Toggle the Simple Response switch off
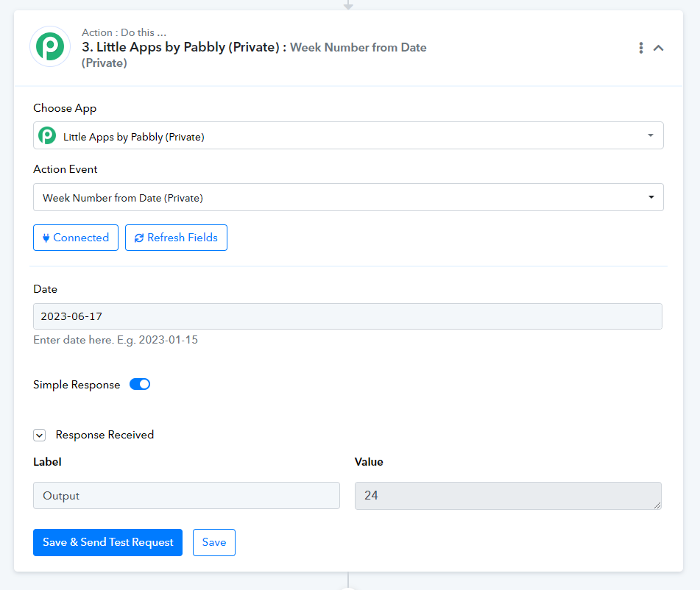The width and height of the screenshot is (700, 590). pos(140,384)
